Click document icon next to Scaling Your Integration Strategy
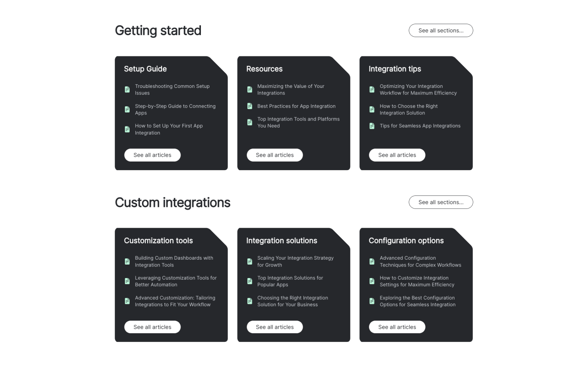The image size is (588, 368). [249, 261]
